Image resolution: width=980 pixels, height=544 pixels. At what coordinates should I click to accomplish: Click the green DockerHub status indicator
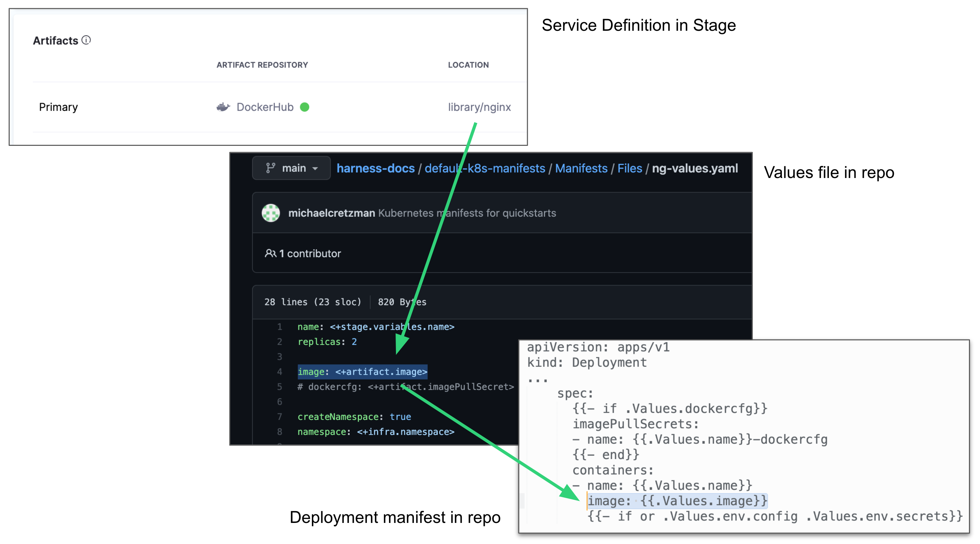coord(304,107)
